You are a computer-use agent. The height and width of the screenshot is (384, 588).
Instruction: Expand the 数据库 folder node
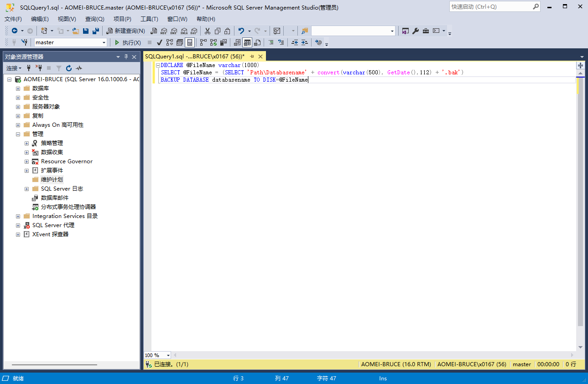click(x=18, y=88)
